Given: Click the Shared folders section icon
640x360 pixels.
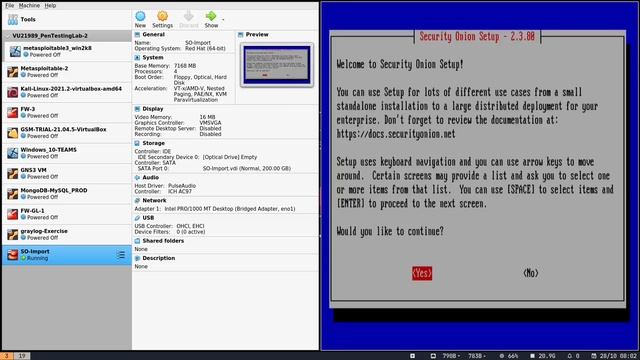Looking at the screenshot, I should (x=137, y=241).
